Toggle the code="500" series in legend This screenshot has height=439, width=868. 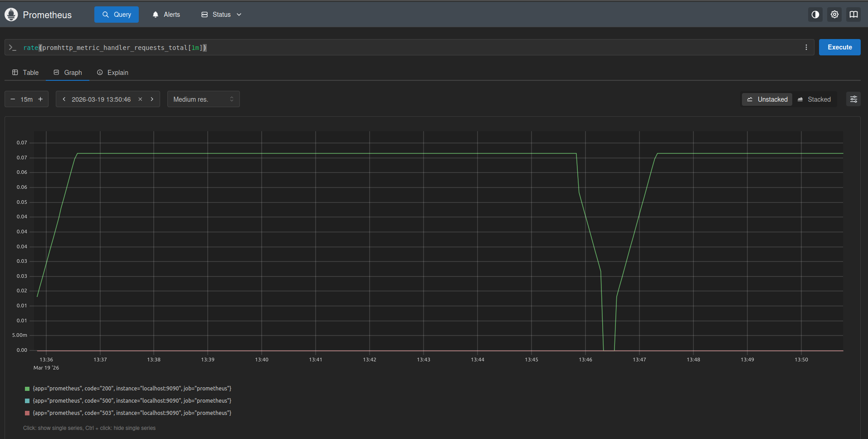(132, 401)
